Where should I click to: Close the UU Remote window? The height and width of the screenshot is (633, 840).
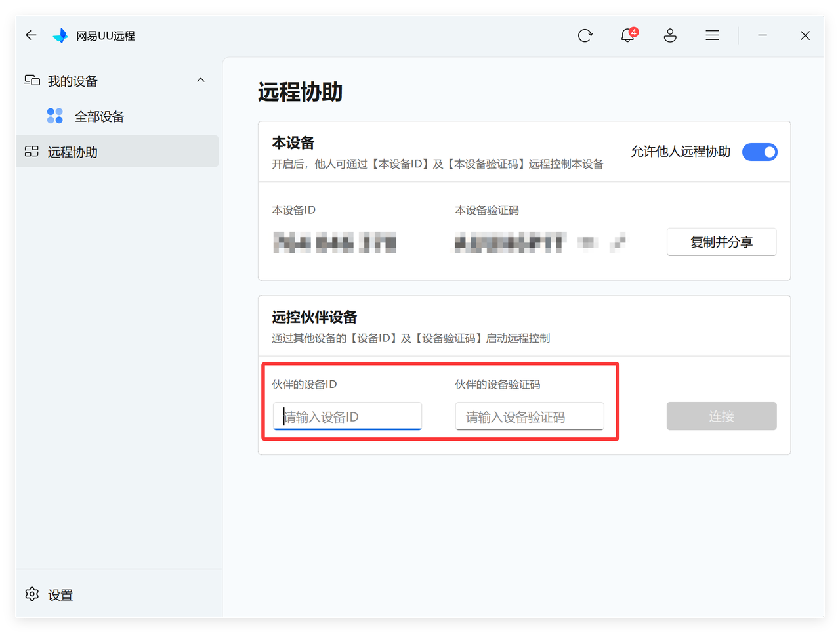click(805, 35)
